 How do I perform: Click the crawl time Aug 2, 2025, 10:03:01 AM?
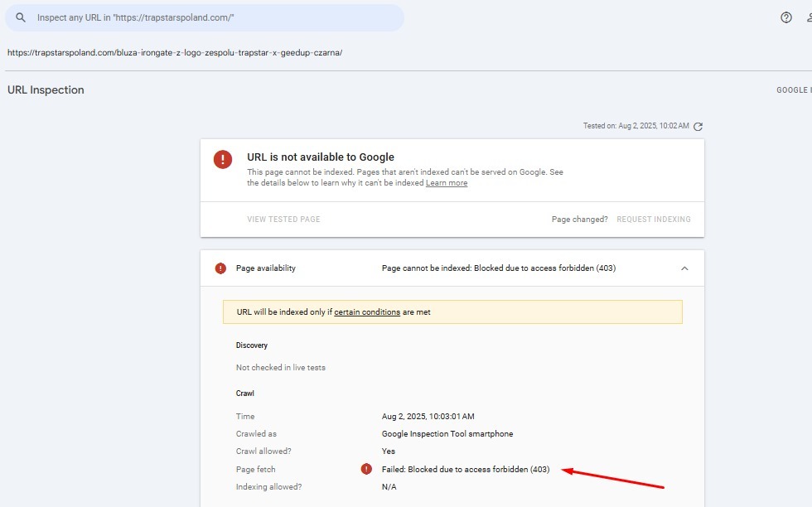click(428, 417)
